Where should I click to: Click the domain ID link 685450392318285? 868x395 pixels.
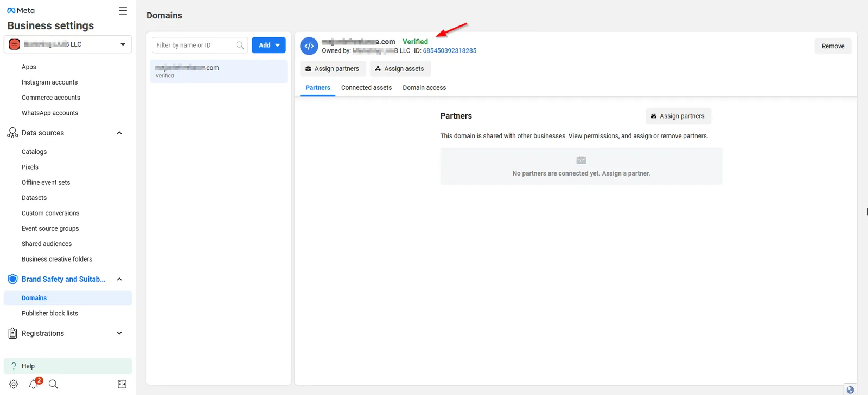(450, 51)
